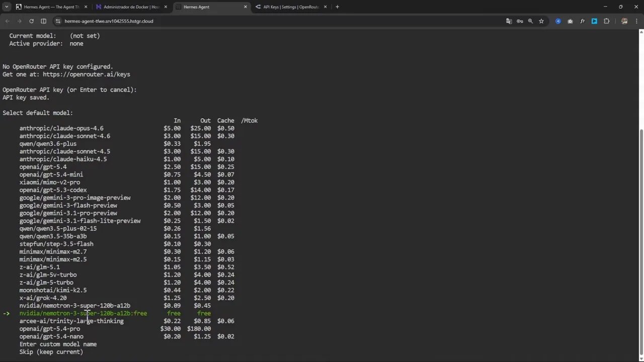
Task: Click the blue square extension icon
Action: point(594,21)
